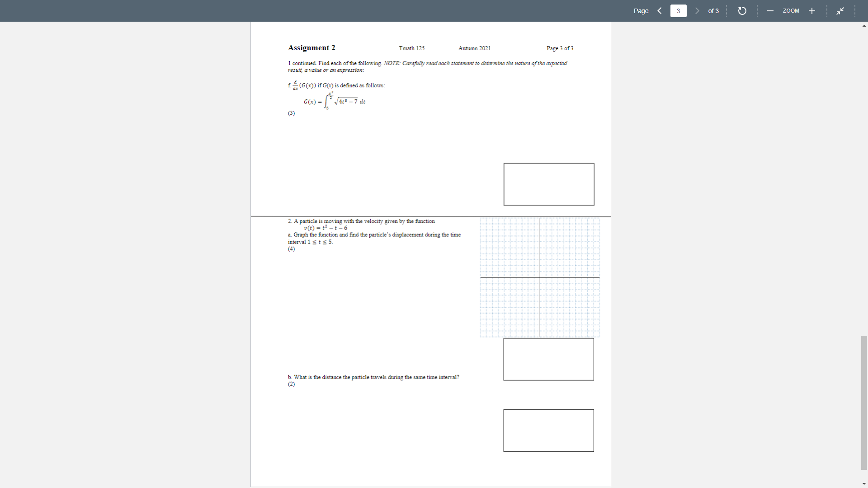Click the Assignment 2 heading
Screen dimensions: 868x488
[311, 47]
